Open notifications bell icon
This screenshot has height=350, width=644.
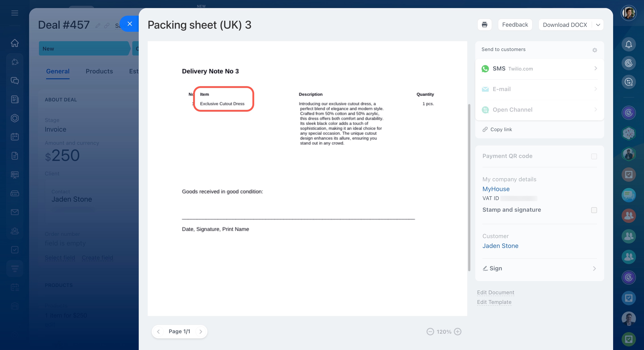point(629,44)
